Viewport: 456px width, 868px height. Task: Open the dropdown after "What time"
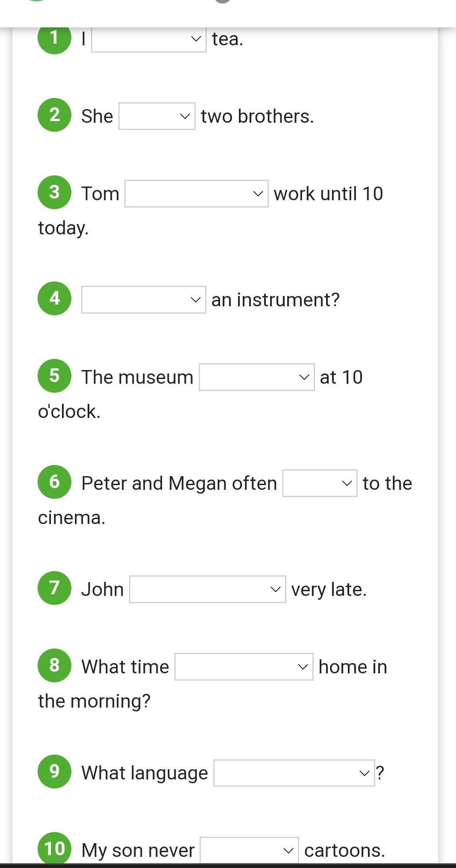244,667
